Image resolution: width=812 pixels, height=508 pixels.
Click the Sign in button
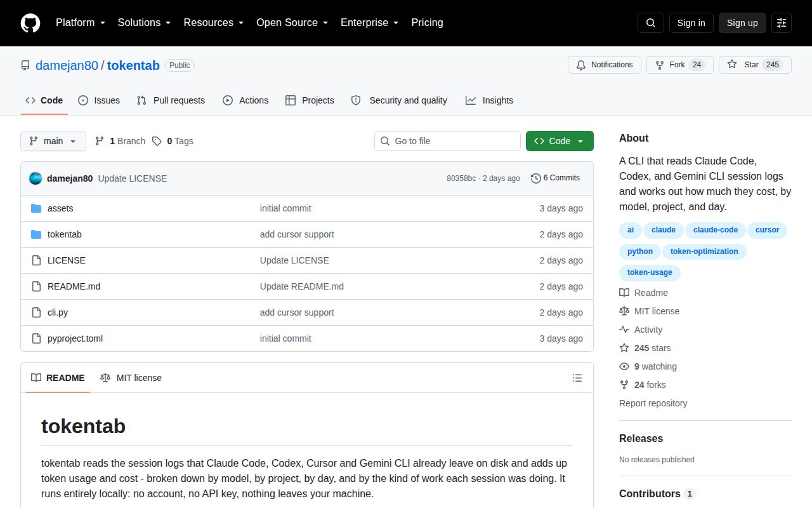point(691,23)
